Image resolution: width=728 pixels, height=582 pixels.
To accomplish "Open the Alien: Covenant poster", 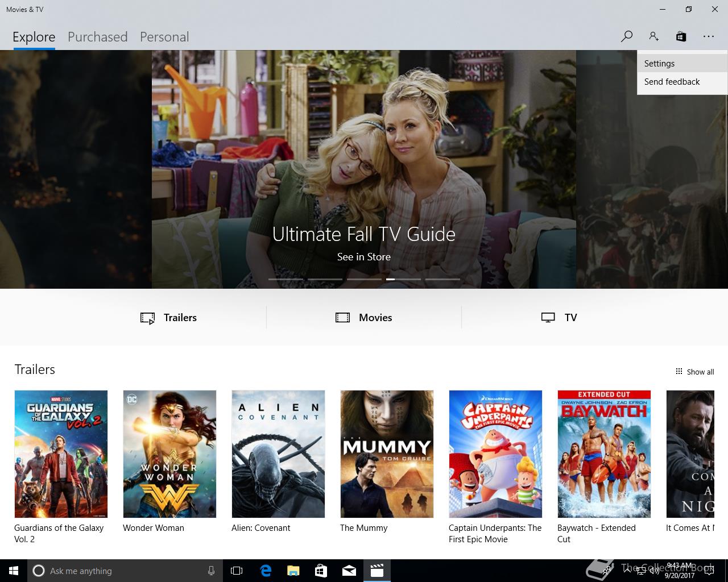I will (x=278, y=454).
